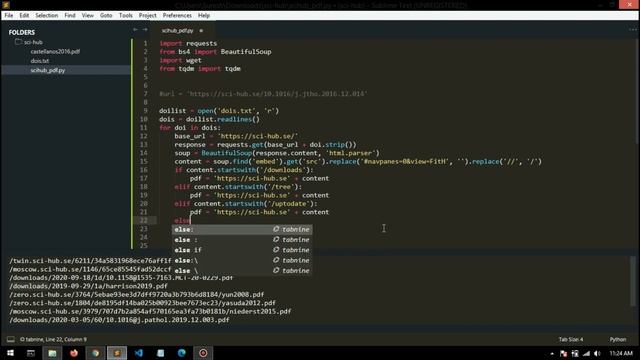Open the Selection menu
Image resolution: width=640 pixels, height=360 pixels.
pyautogui.click(x=47, y=16)
